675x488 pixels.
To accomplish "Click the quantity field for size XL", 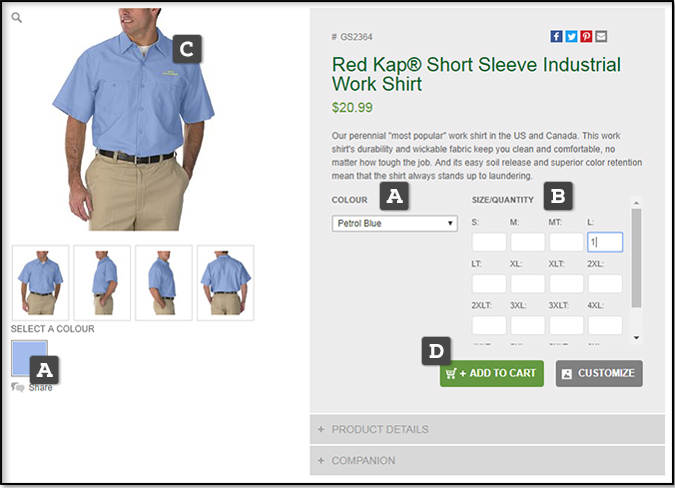I will click(x=528, y=284).
